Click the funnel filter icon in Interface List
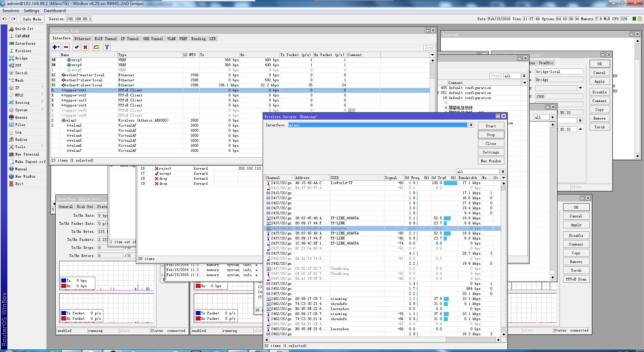The image size is (644, 352). tap(107, 47)
